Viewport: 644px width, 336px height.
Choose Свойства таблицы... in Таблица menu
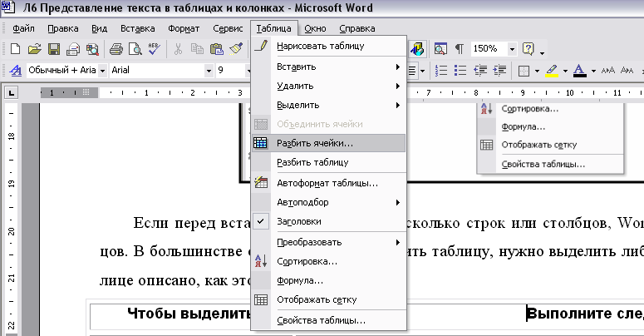click(328, 320)
